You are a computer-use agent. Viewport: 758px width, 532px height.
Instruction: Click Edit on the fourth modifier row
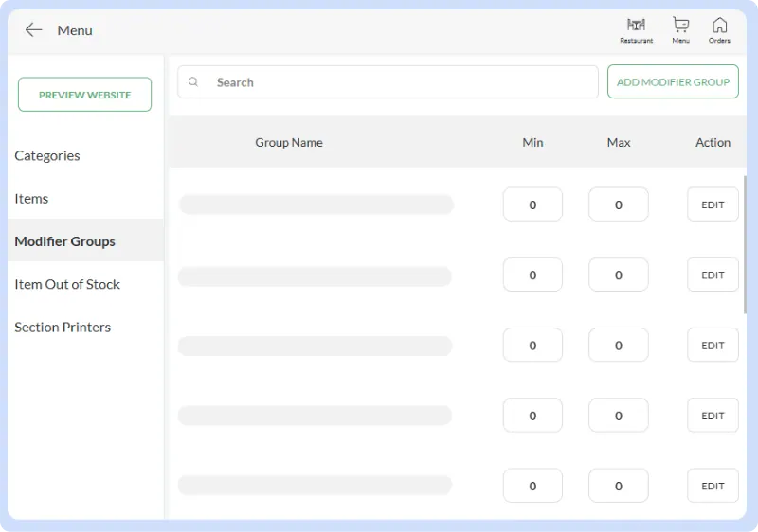click(713, 416)
